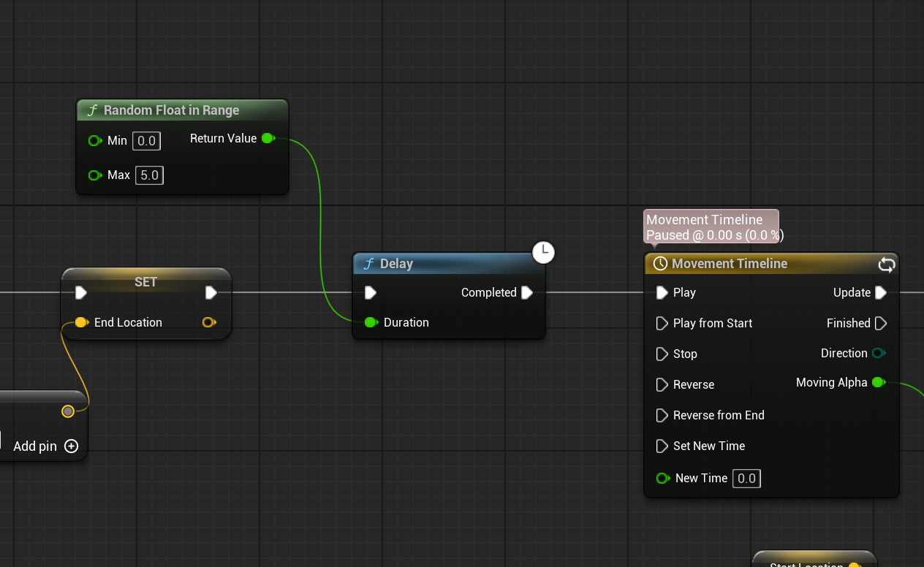Edit the Max value field
Screen dimensions: 924x567
149,175
